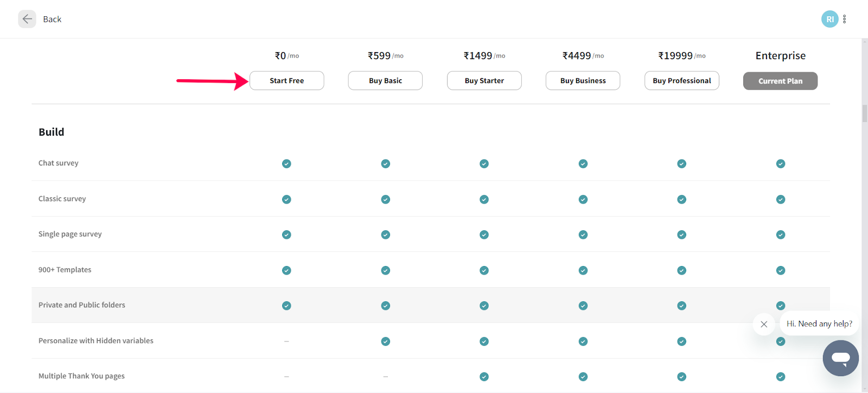
Task: Click Buy Business plan button
Action: tap(583, 81)
